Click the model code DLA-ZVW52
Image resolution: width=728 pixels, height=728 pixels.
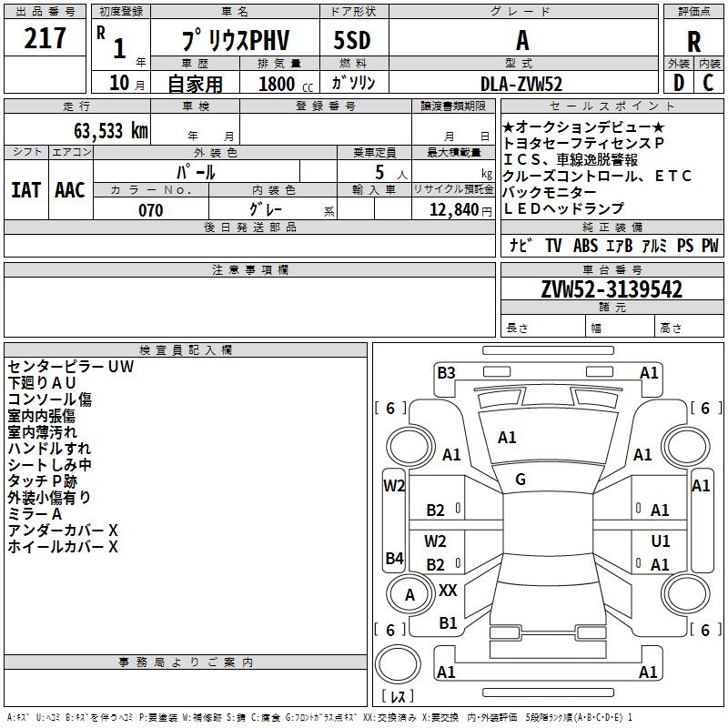click(521, 84)
